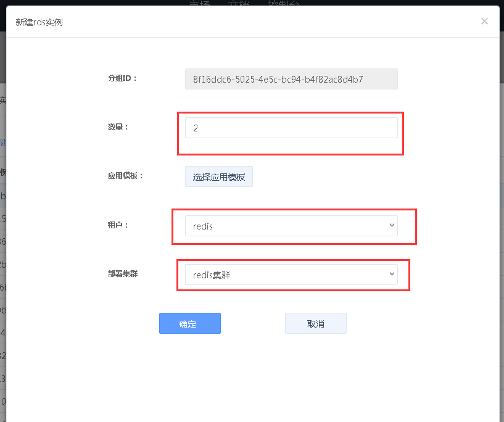
Task: Click the blue link at the left edge behind the dialog
Action: pos(2,143)
